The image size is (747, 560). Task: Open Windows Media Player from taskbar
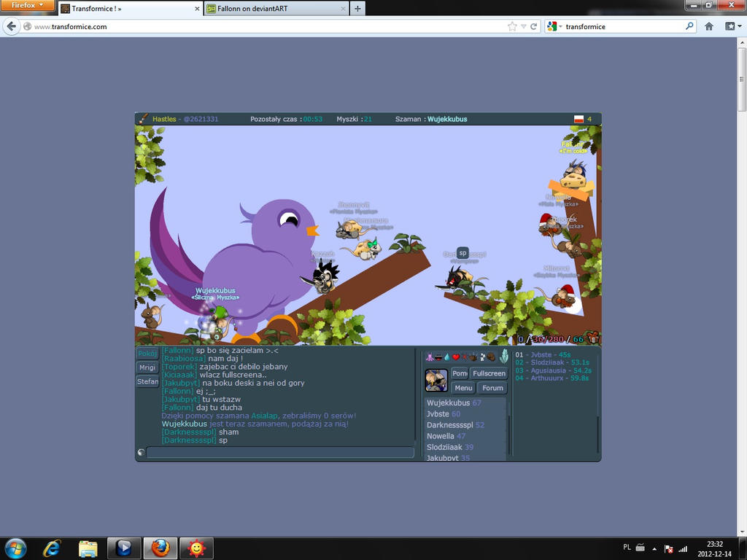point(124,548)
